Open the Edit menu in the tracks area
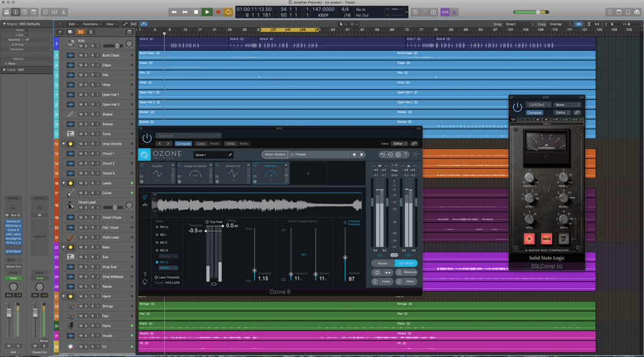Viewport: 644px width, 357px height. pyautogui.click(x=73, y=25)
